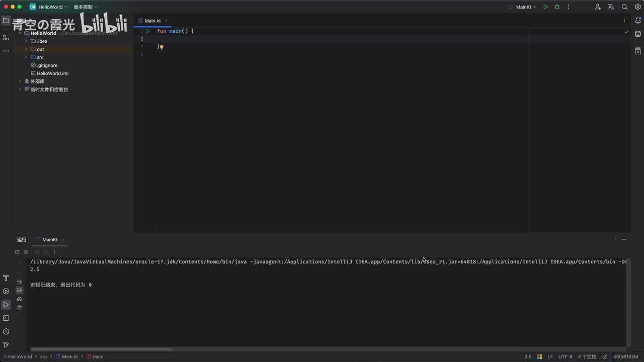644x362 pixels.
Task: Open the Terminal tool window
Action: (x=6, y=318)
